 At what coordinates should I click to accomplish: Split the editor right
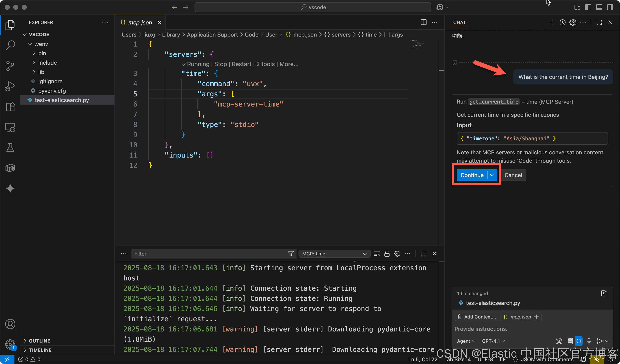click(x=423, y=22)
